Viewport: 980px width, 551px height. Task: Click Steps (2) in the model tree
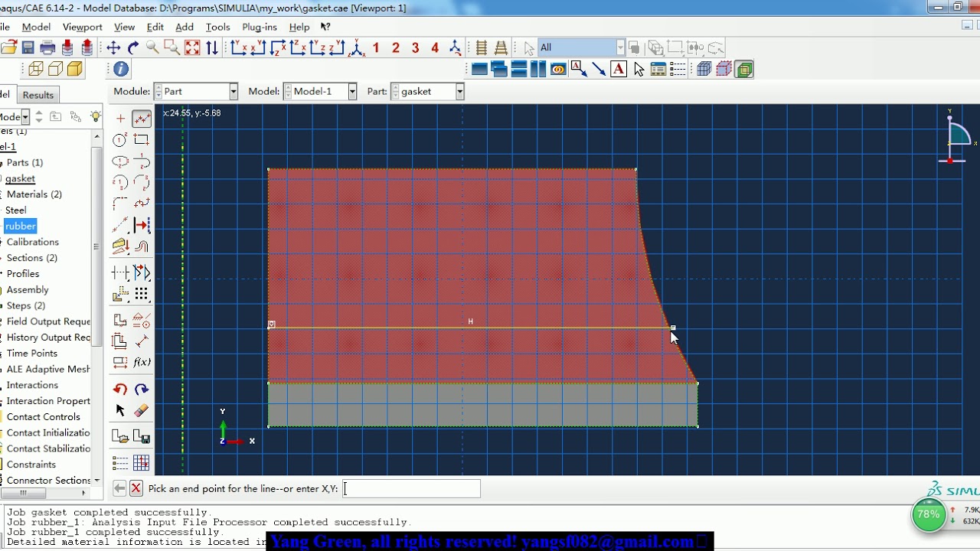pyautogui.click(x=26, y=306)
